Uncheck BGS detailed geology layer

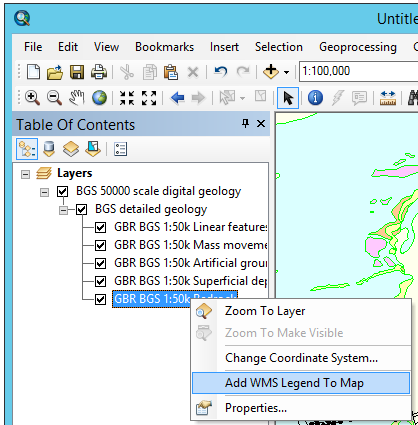(81, 210)
